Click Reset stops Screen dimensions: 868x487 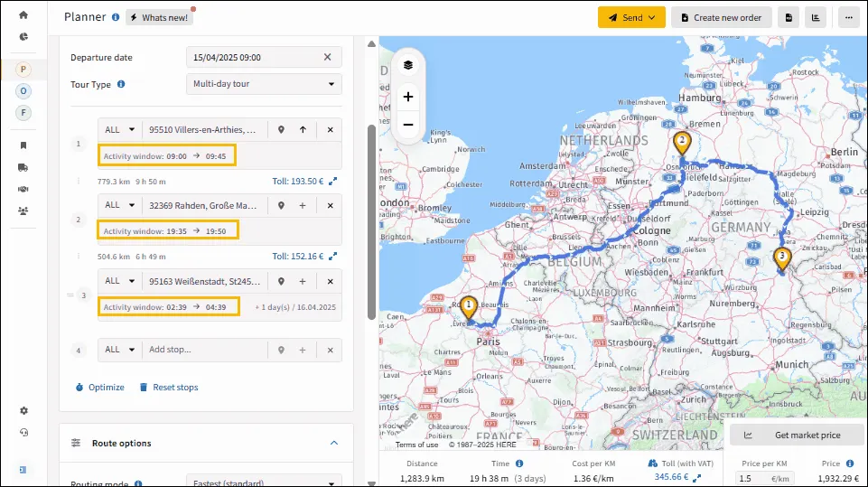pyautogui.click(x=169, y=388)
